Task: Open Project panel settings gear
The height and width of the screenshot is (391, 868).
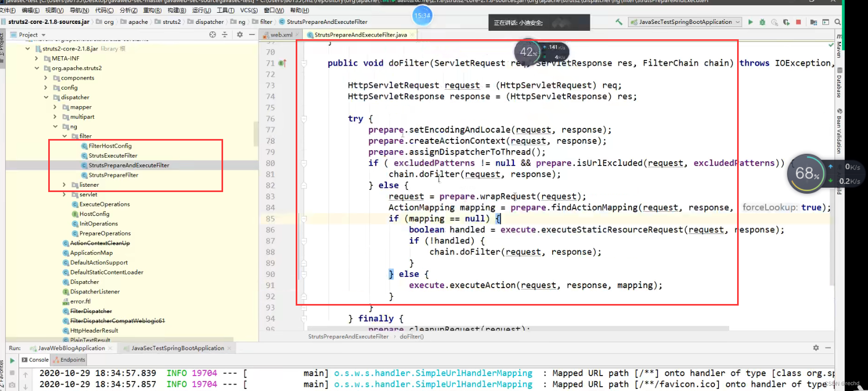Action: click(x=240, y=34)
